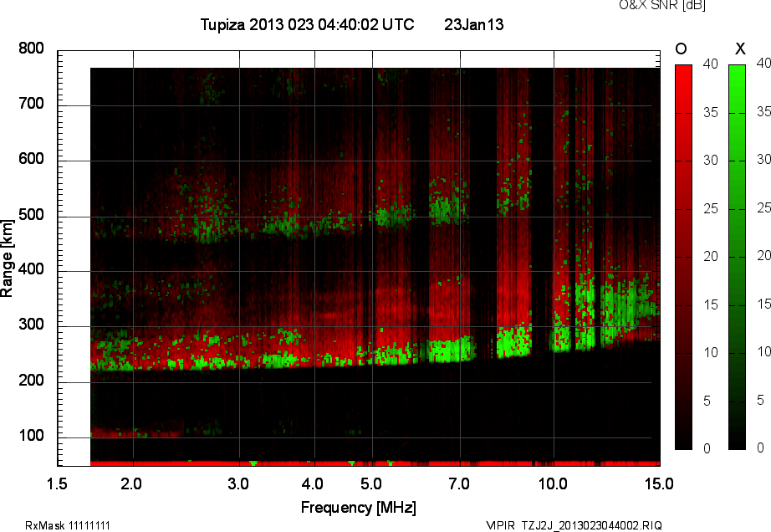Click the 600 range tick label
The width and height of the screenshot is (771, 532).
point(31,159)
